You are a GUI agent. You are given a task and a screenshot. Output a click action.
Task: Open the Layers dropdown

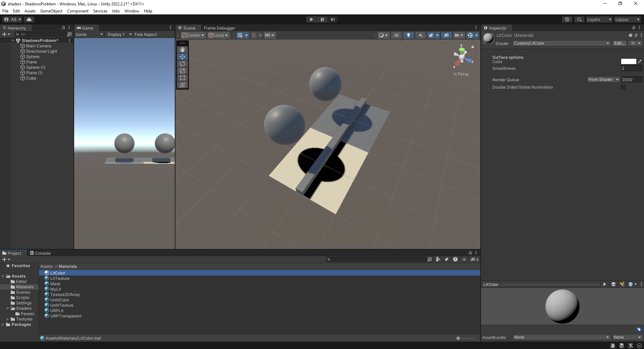click(x=599, y=19)
